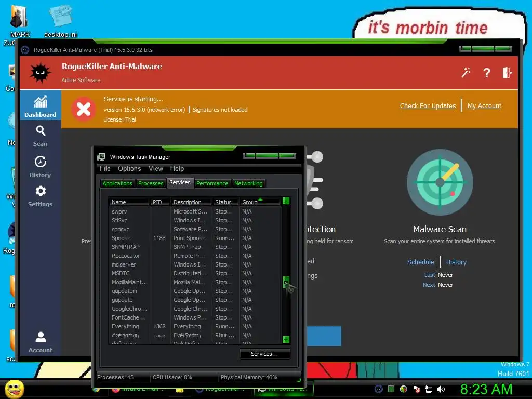Click the volume speaker tray icon
Viewport: 532px width, 399px height.
click(441, 389)
